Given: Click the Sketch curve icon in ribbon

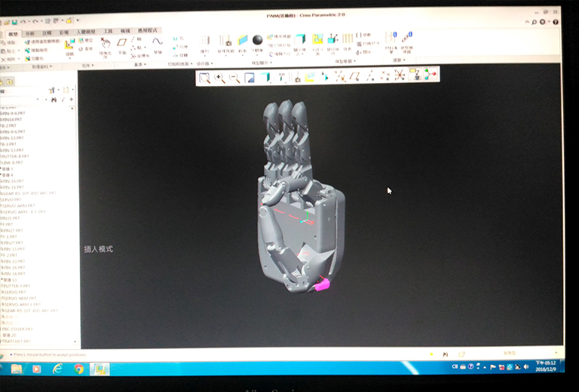Looking at the screenshot, I should coord(157,42).
